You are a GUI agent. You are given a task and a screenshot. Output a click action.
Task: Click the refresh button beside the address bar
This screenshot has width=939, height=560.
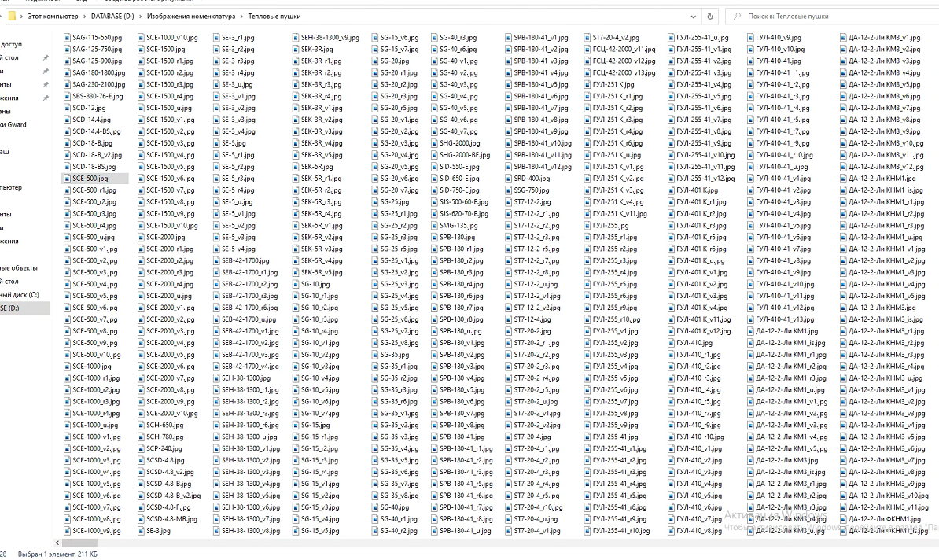pos(711,16)
